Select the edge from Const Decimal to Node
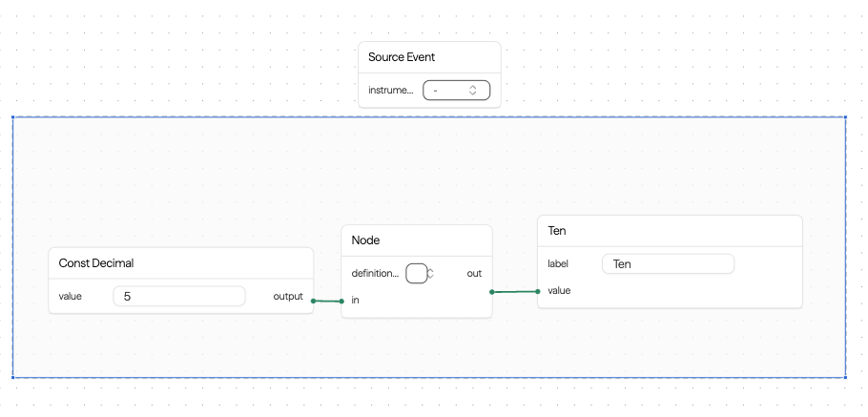The image size is (868, 417). pyautogui.click(x=327, y=302)
